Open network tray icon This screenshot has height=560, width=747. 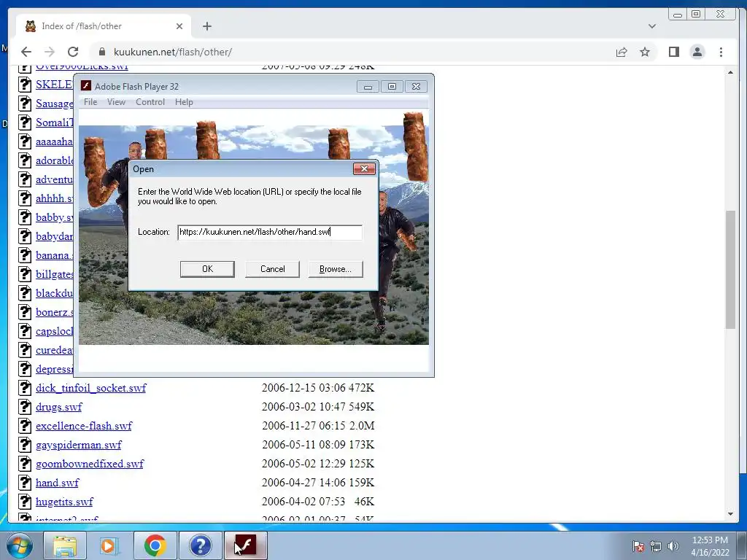pos(656,546)
